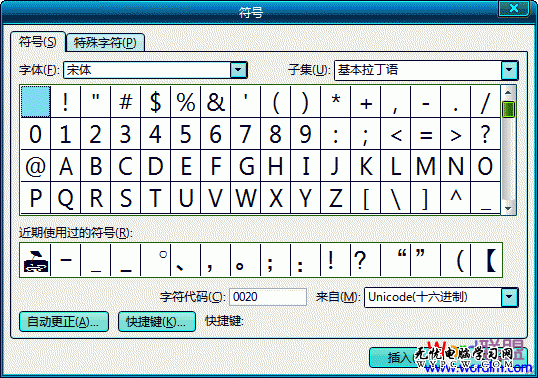Select the @ symbol cell

36,166
